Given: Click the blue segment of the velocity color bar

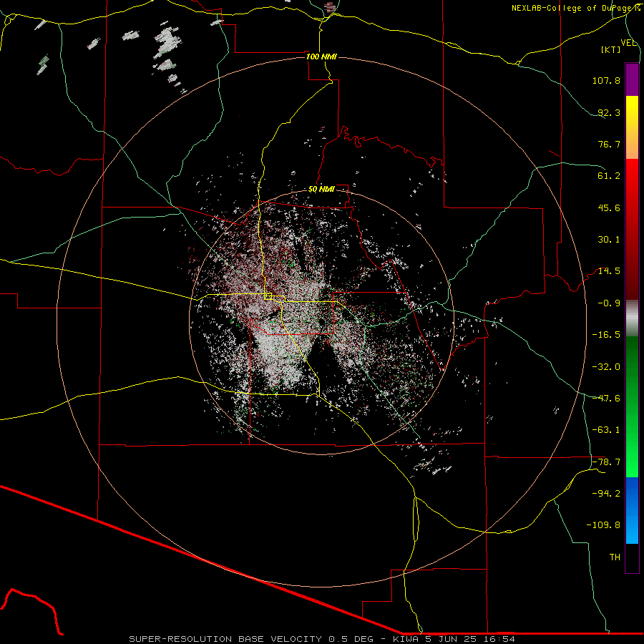Looking at the screenshot, I should (632, 510).
